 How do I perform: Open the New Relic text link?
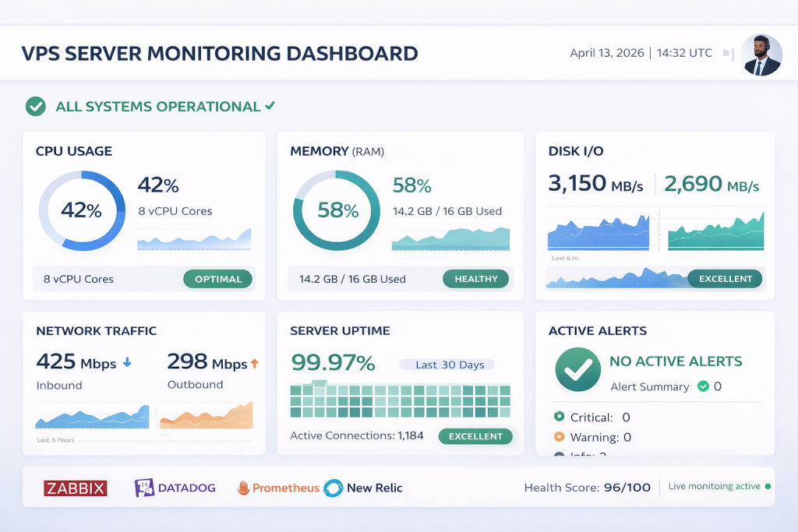[x=375, y=488]
